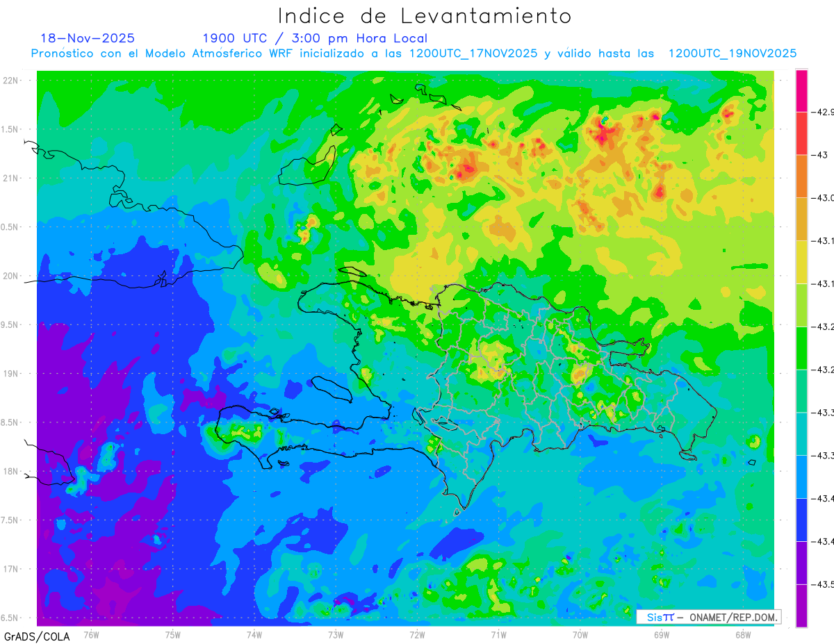Click the '20N' latitude label
834x644 pixels.
click(11, 276)
